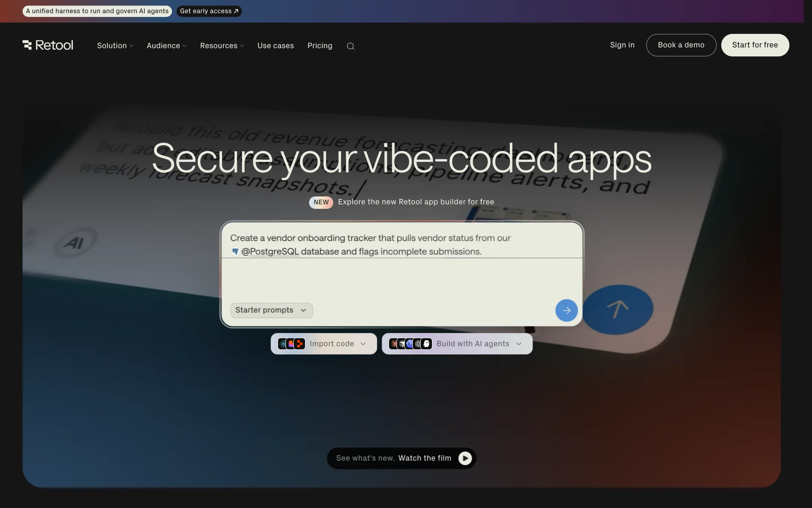Click Watch the film
This screenshot has height=508, width=812.
pos(424,458)
